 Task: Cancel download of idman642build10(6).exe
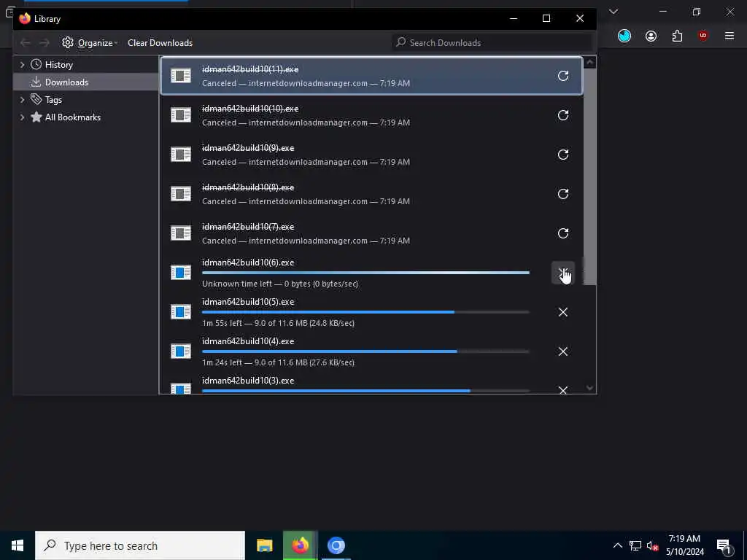tap(562, 273)
